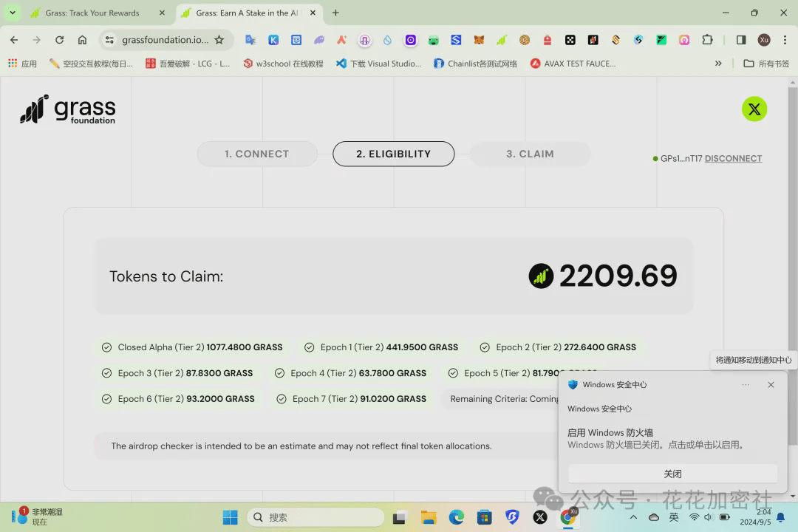798x532 pixels.
Task: Open the MetaMask fox extension
Action: tap(479, 40)
